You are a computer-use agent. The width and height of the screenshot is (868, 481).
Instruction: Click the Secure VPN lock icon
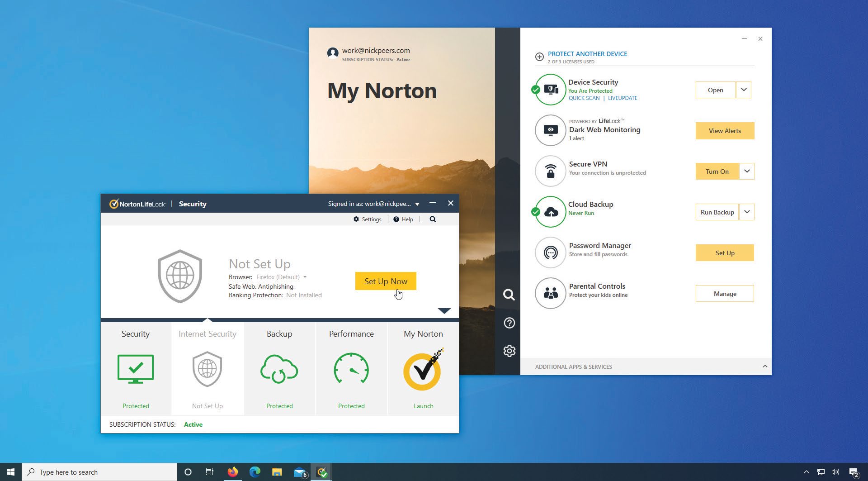point(550,171)
